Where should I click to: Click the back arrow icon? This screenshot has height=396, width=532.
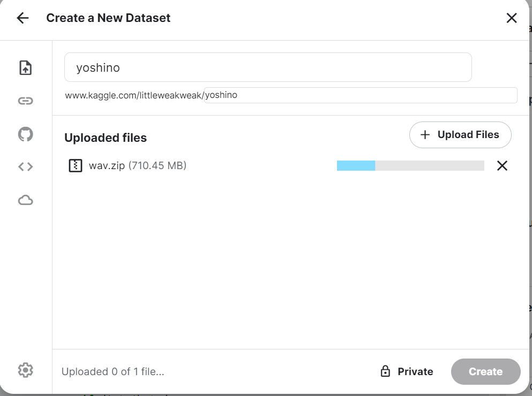click(x=23, y=18)
